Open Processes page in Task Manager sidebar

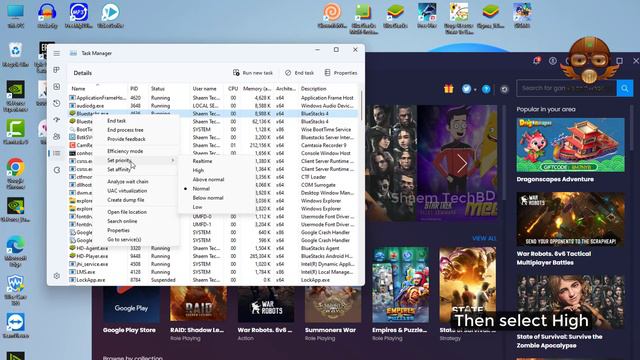click(x=56, y=70)
